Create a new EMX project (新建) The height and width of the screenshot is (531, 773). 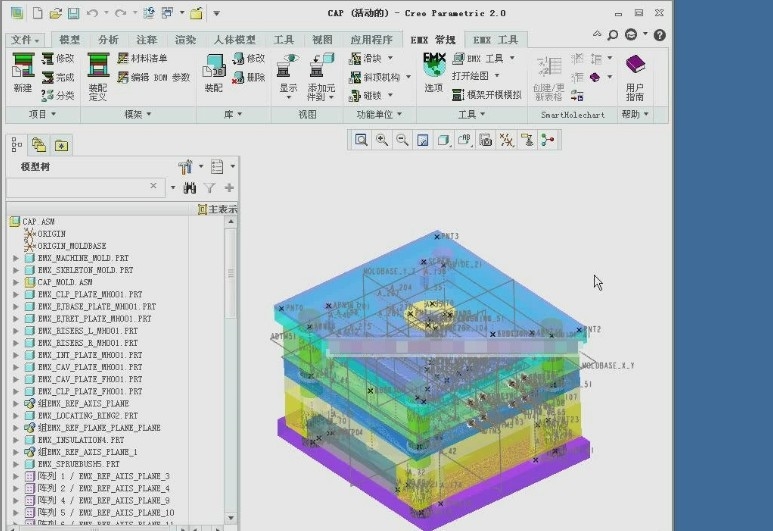(23, 72)
